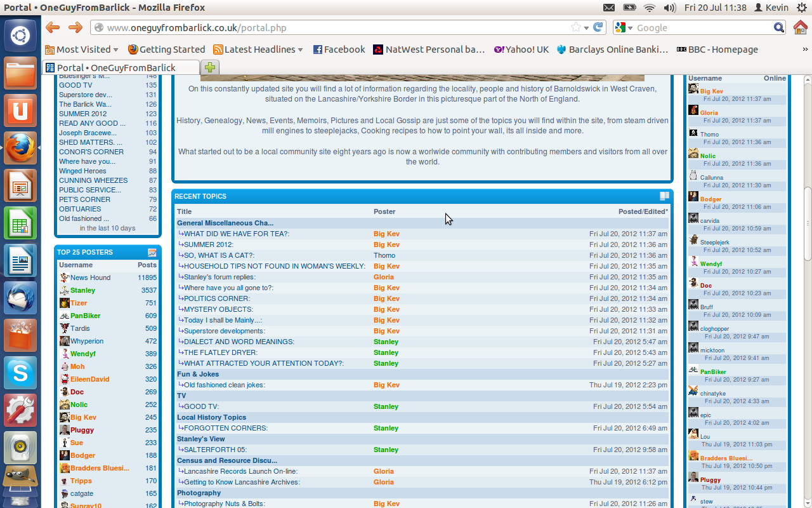Viewport: 812px width, 508px height.
Task: Open a new tab with the plus button
Action: pos(210,67)
